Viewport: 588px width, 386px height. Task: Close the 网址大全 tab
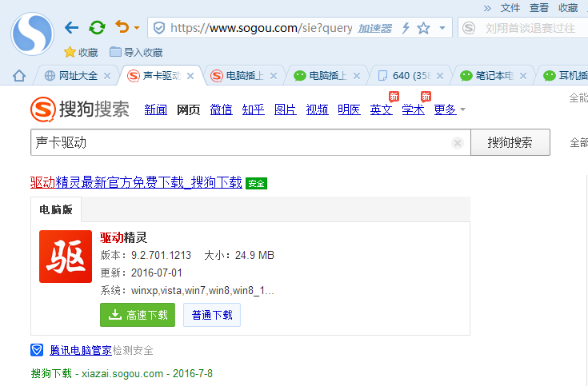click(107, 76)
